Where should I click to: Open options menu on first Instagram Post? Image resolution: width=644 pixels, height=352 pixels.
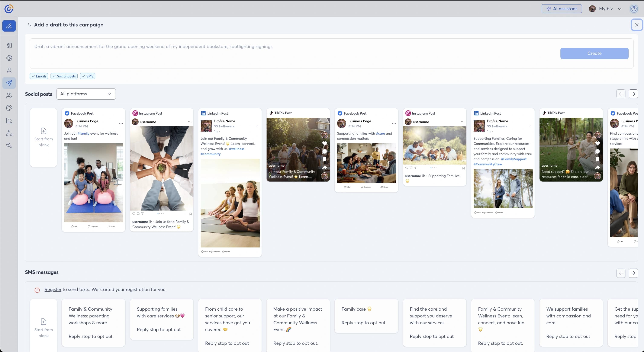(190, 122)
